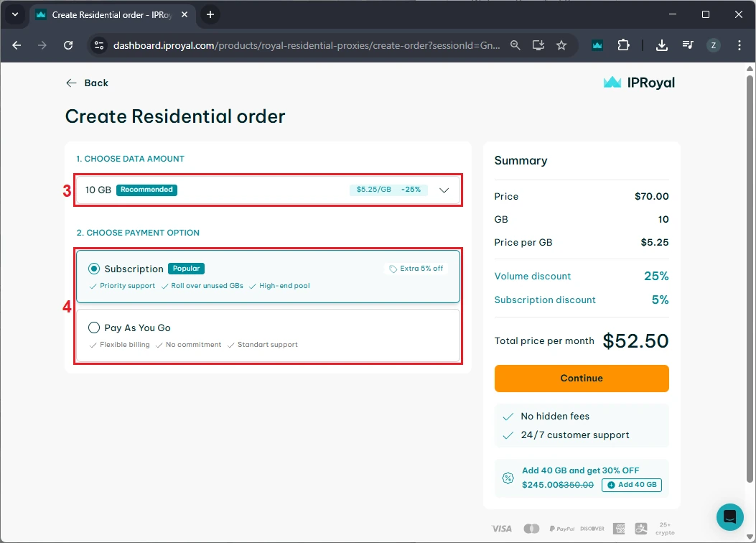Show browser downloads
The height and width of the screenshot is (543, 756).
point(662,45)
